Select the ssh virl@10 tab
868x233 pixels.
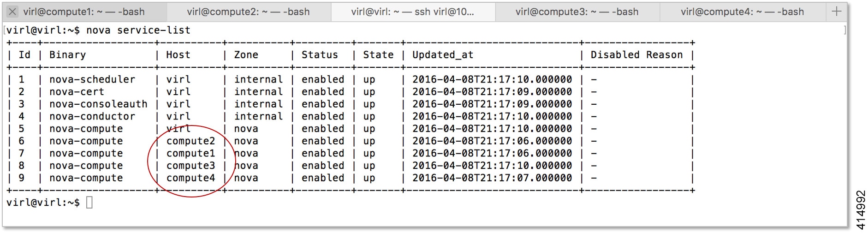pos(413,12)
